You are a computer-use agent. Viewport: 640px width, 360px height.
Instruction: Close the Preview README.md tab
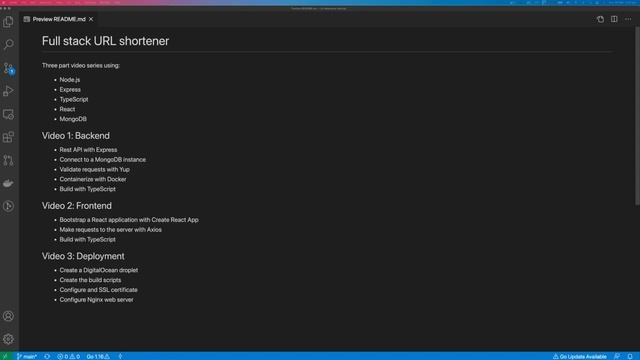pyautogui.click(x=91, y=19)
